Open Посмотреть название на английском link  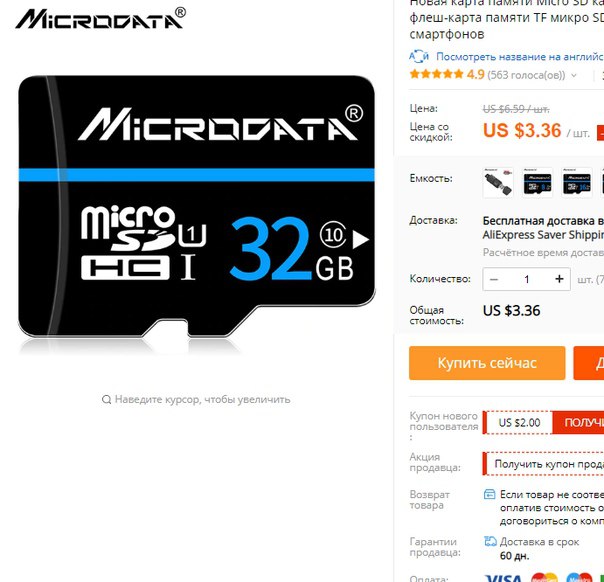[x=520, y=57]
